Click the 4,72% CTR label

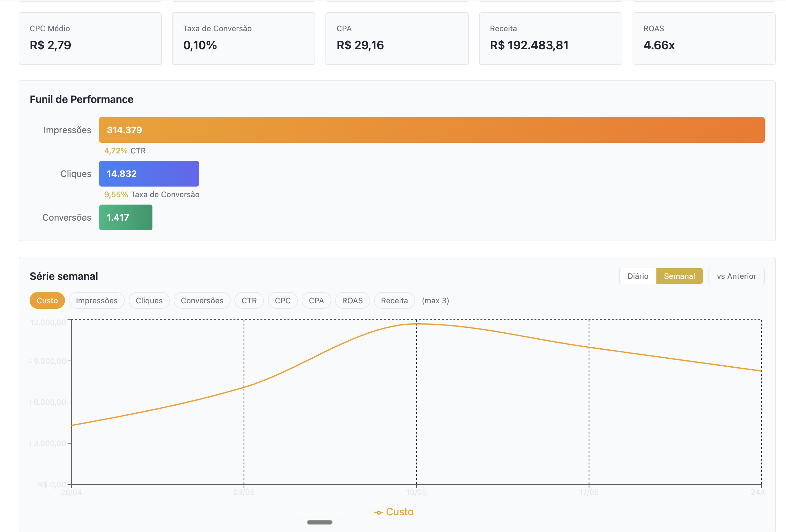pyautogui.click(x=125, y=151)
